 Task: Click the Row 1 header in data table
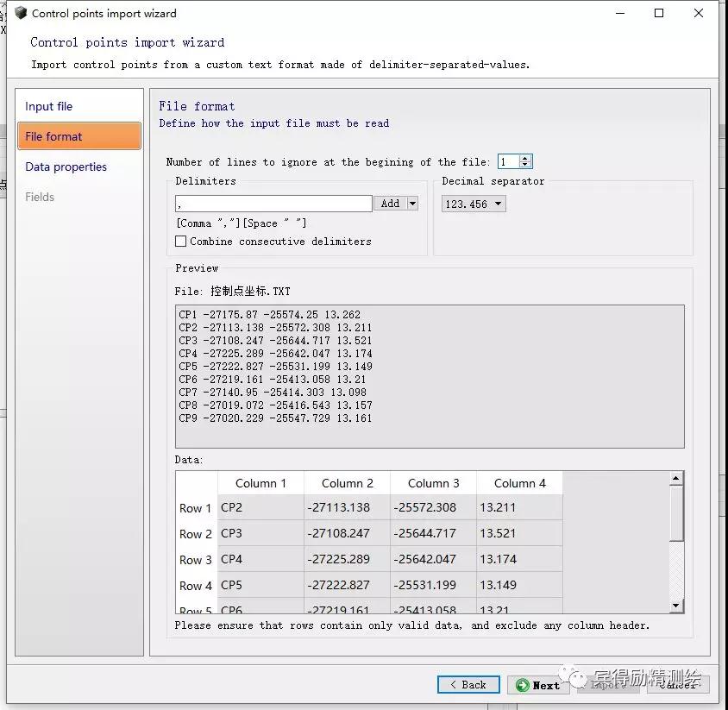(x=196, y=508)
